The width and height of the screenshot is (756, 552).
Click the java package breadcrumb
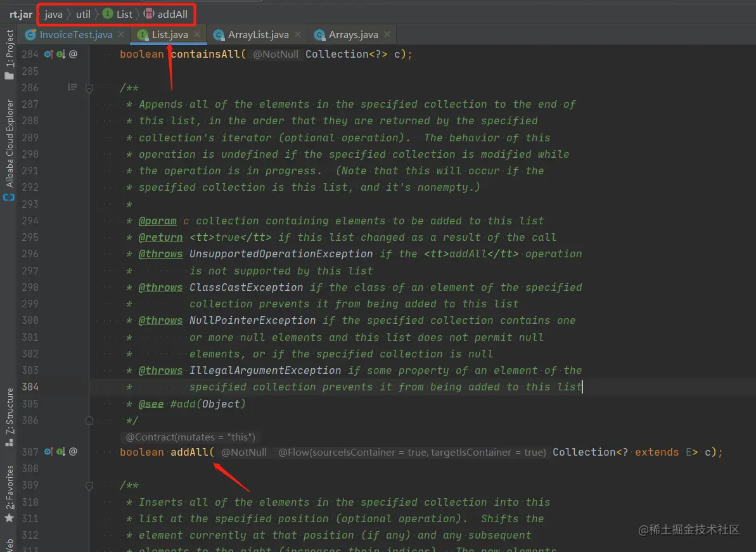click(x=53, y=15)
